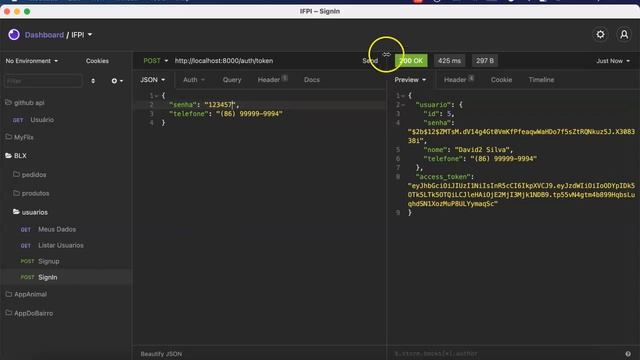
Task: Click the "senha" value "123457"
Action: point(220,104)
